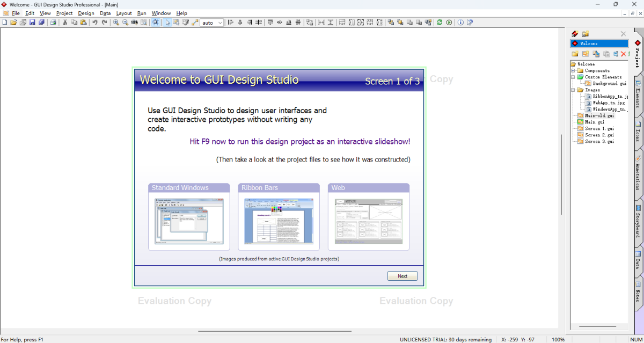Click the blue About info icon
644x343 pixels.
[460, 23]
